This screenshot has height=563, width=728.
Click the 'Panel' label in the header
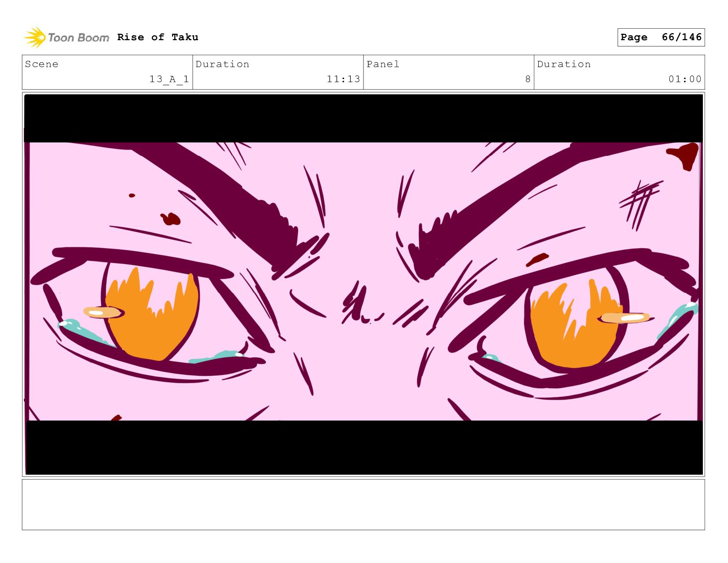pyautogui.click(x=383, y=64)
